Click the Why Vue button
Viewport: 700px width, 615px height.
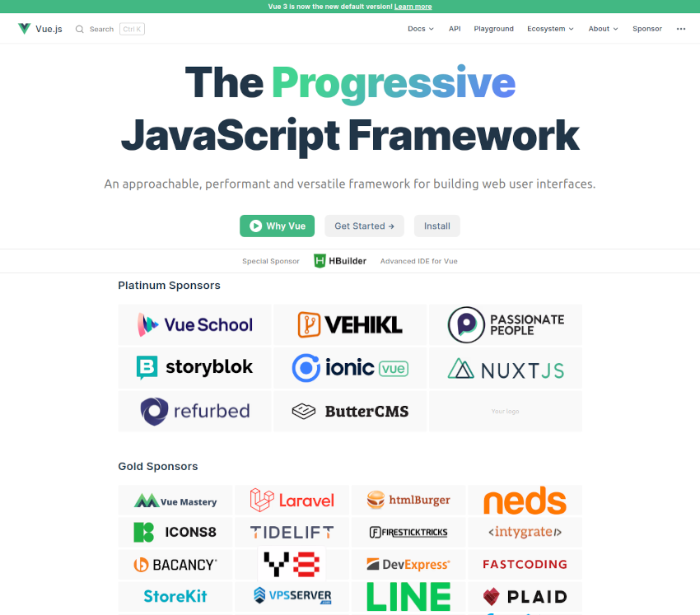277,226
